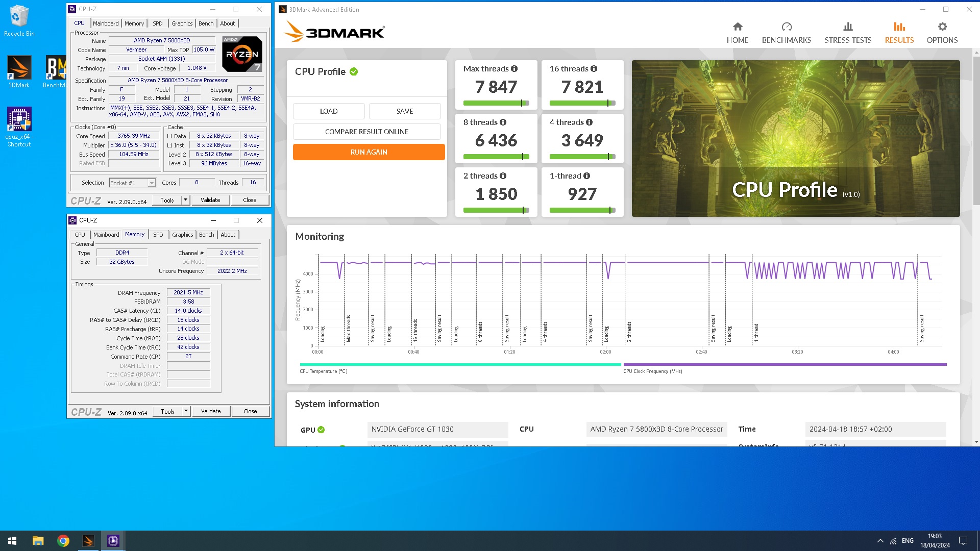Click the Max threads info icon

click(x=514, y=69)
